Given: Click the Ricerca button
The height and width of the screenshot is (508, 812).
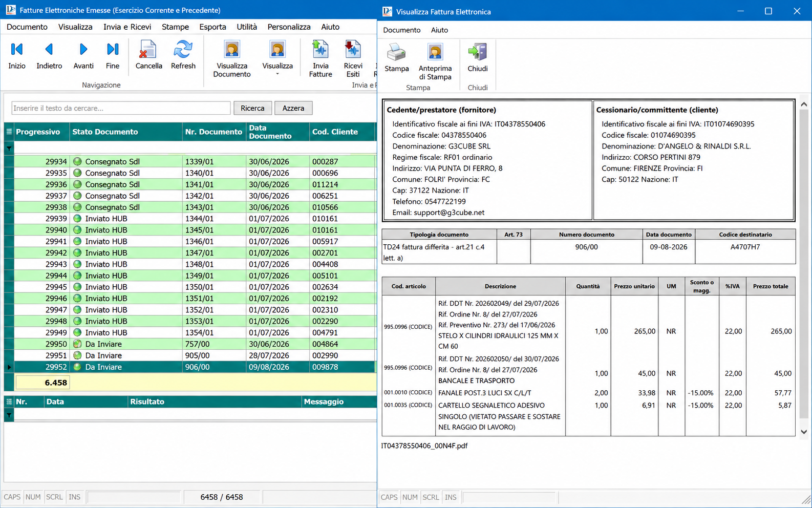Looking at the screenshot, I should click(252, 108).
